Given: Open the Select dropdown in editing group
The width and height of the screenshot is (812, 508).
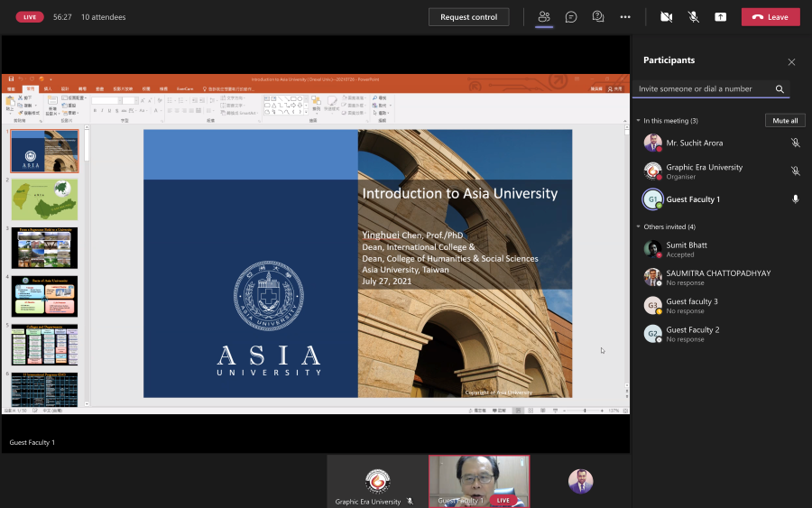Looking at the screenshot, I should point(381,113).
